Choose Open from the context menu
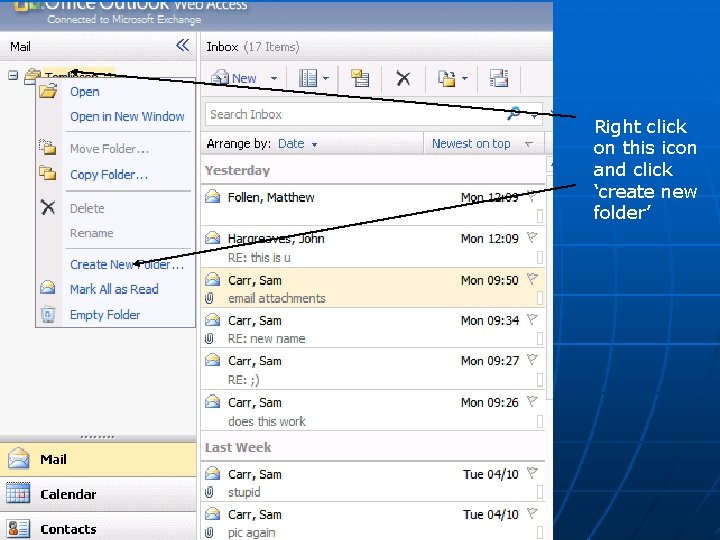The height and width of the screenshot is (540, 720). pos(84,91)
